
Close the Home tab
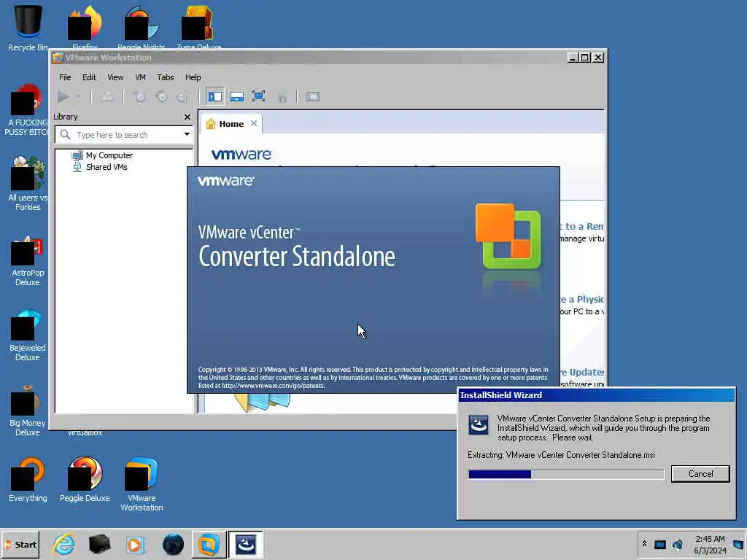(254, 123)
